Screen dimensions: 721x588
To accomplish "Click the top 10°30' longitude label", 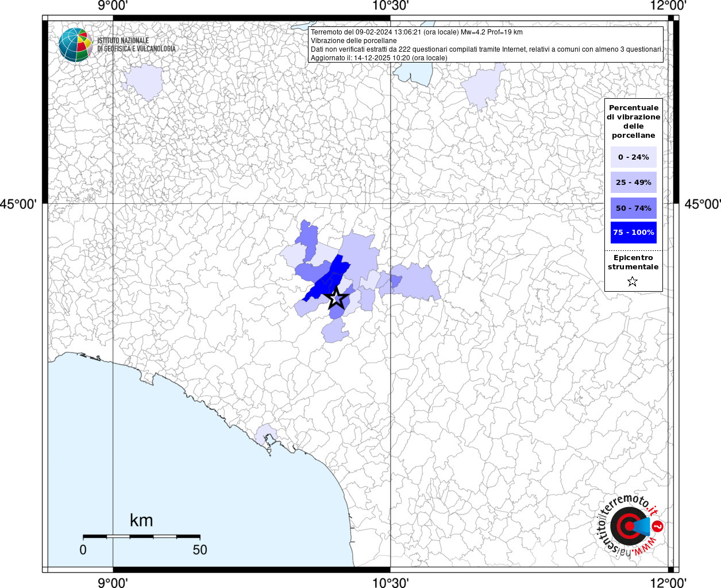I will point(390,6).
